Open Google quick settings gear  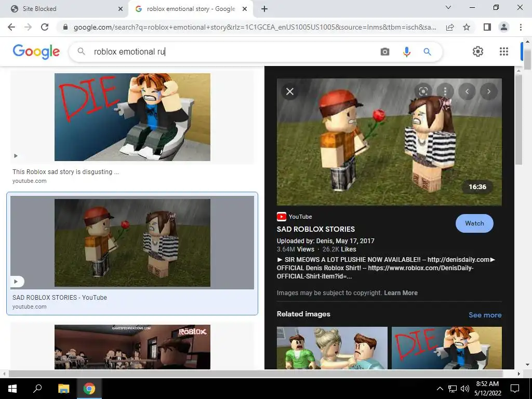478,51
